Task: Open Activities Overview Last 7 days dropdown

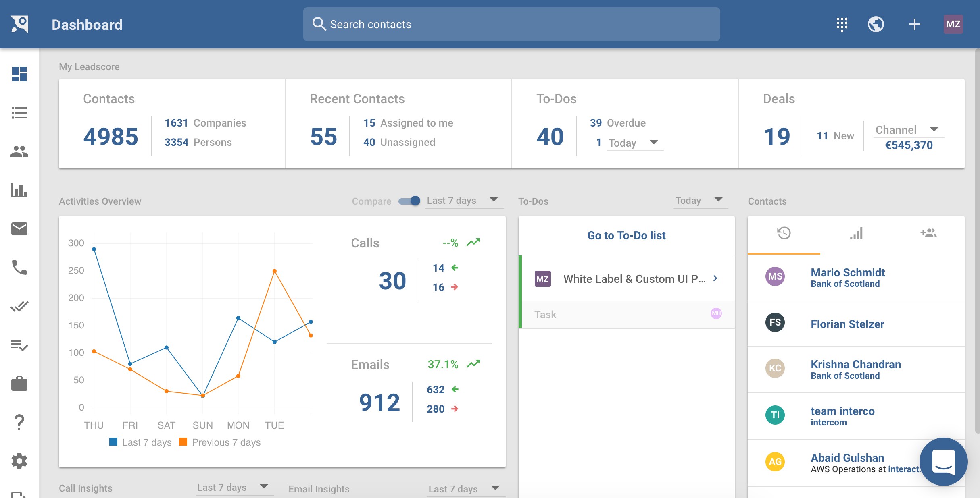Action: pyautogui.click(x=464, y=201)
